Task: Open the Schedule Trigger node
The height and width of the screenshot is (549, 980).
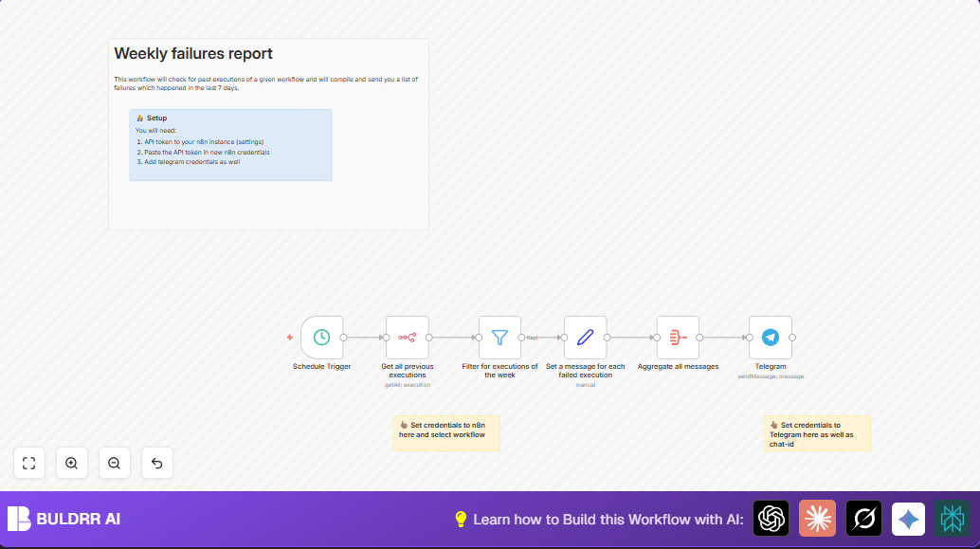Action: [321, 337]
